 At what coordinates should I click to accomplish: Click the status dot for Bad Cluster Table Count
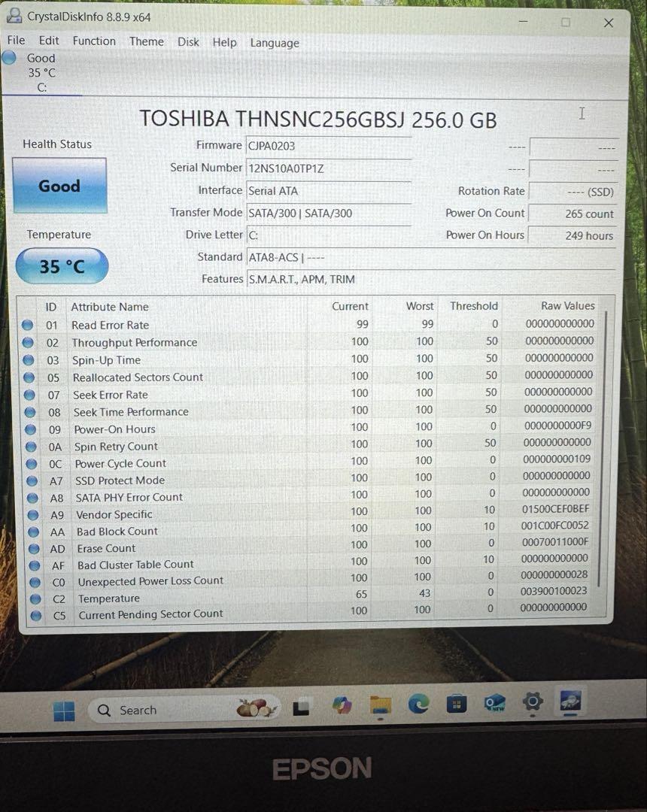35,565
